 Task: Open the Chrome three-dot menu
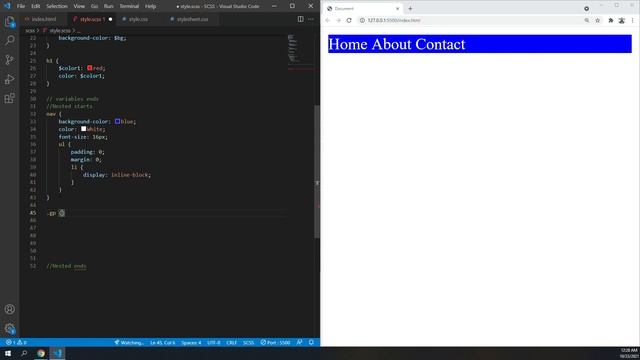pos(633,20)
